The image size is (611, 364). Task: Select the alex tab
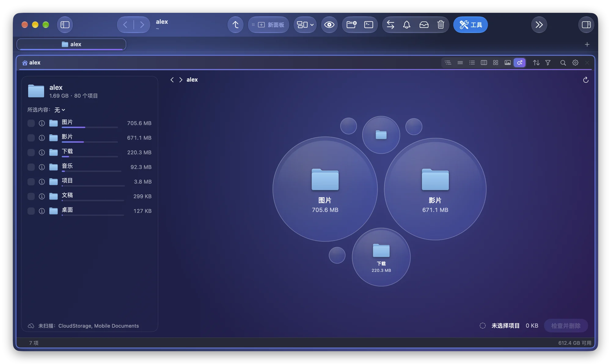click(71, 44)
